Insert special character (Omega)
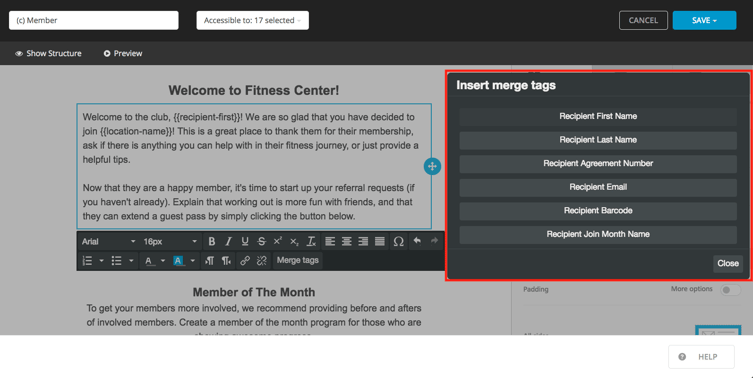Screen dimensions: 753x378 click(399, 242)
